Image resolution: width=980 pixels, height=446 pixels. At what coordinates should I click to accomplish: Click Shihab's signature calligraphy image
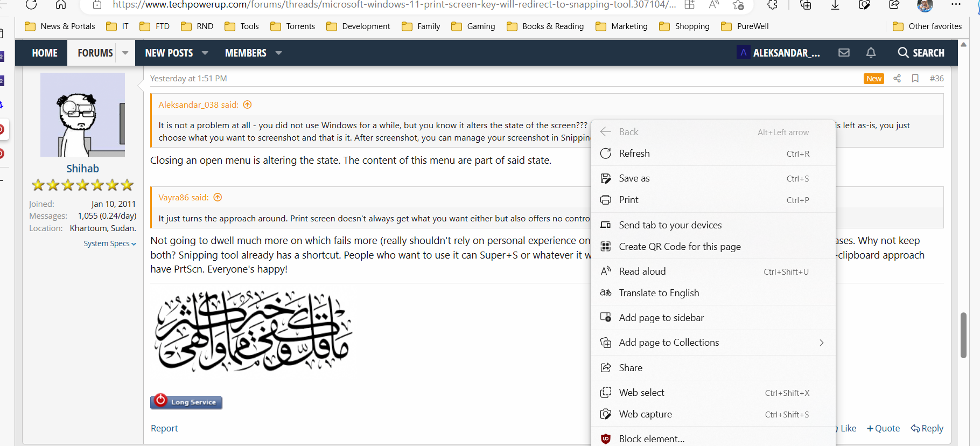(x=253, y=331)
